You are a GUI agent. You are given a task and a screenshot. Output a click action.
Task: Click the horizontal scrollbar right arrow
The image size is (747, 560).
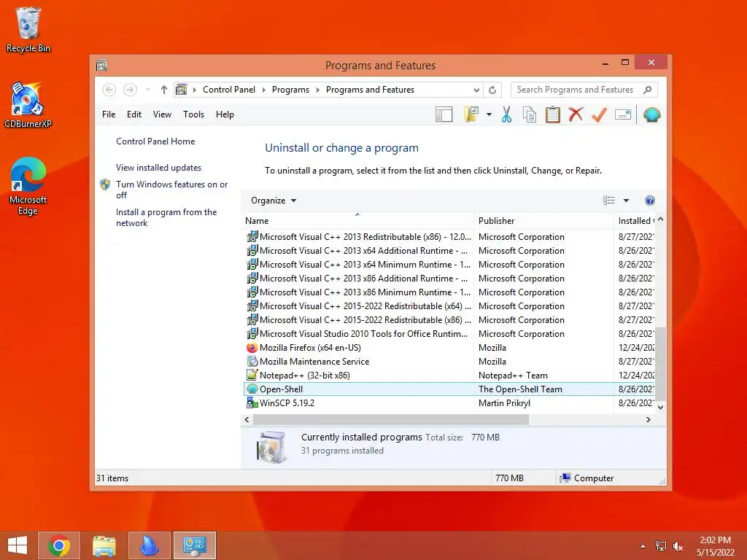point(648,419)
